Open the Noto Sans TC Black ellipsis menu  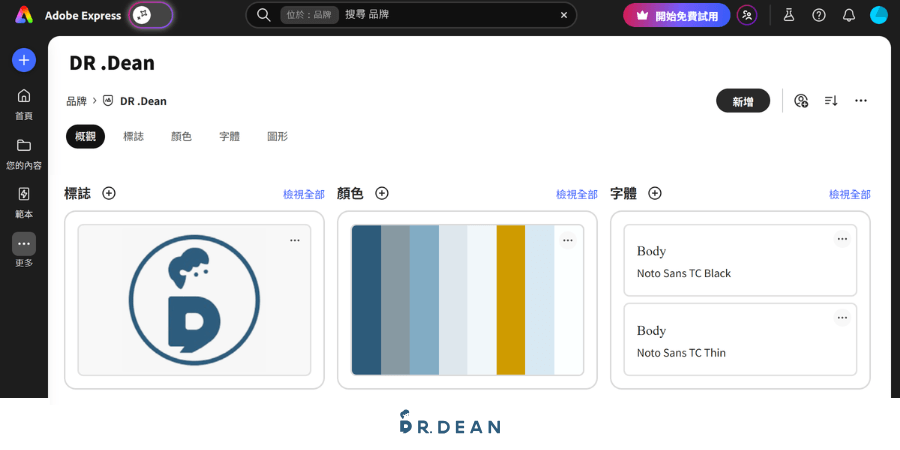coord(842,239)
